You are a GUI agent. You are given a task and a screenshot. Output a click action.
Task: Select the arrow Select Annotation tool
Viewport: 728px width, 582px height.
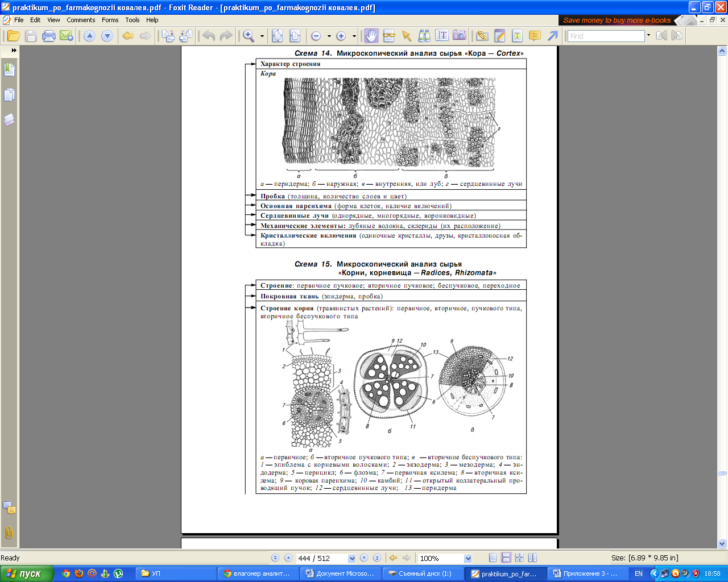point(407,36)
